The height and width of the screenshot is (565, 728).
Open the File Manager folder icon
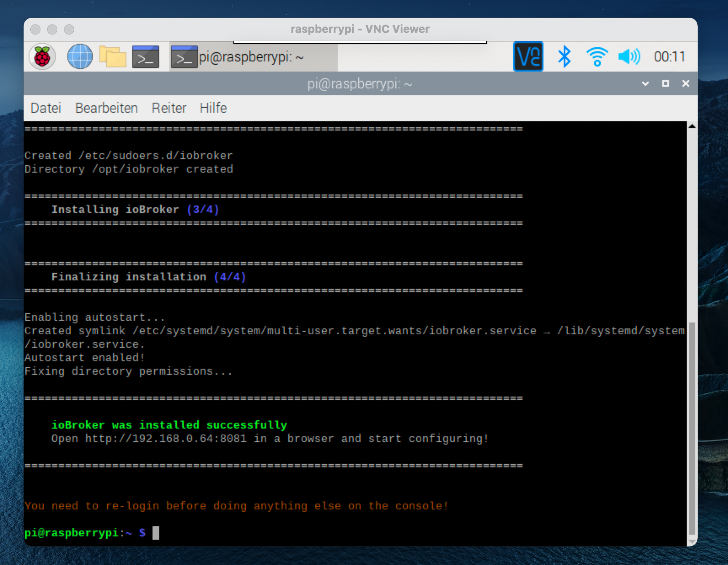pyautogui.click(x=112, y=57)
